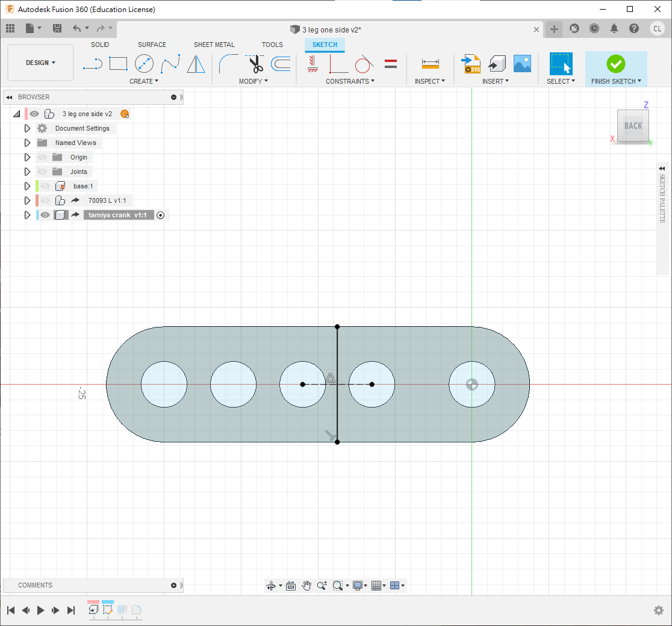Open the CREATE dropdown menu
Screen dimensions: 672x626
(144, 81)
